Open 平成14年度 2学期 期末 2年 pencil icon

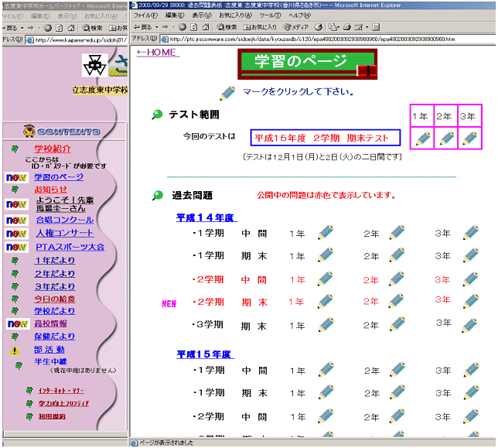pyautogui.click(x=397, y=302)
